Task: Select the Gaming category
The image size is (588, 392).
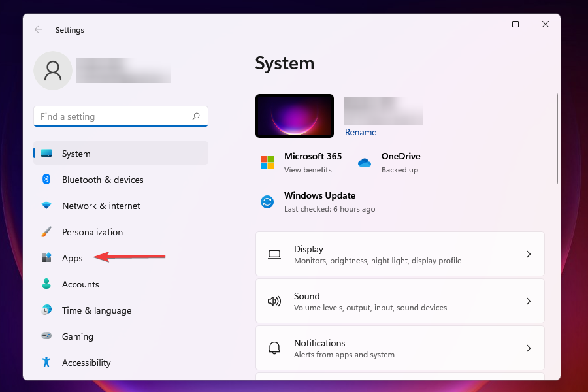Action: pos(121,336)
